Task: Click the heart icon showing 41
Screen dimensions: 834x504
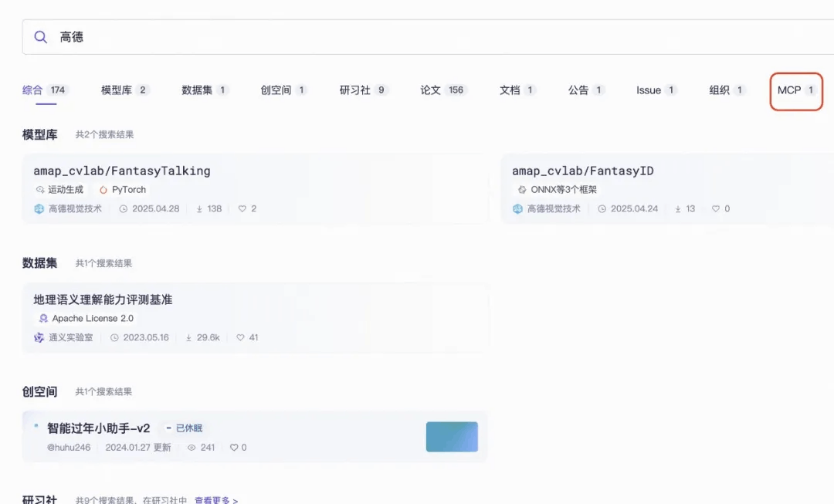Action: [240, 337]
